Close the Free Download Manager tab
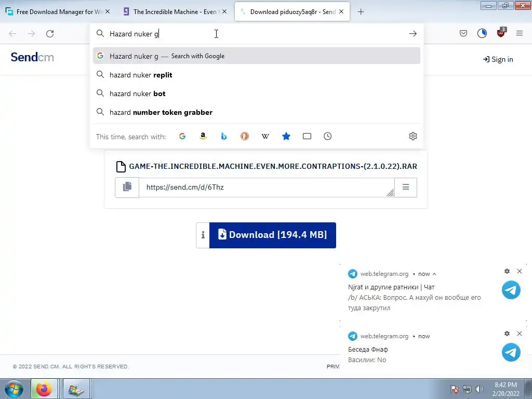This screenshot has height=399, width=532. [x=108, y=11]
